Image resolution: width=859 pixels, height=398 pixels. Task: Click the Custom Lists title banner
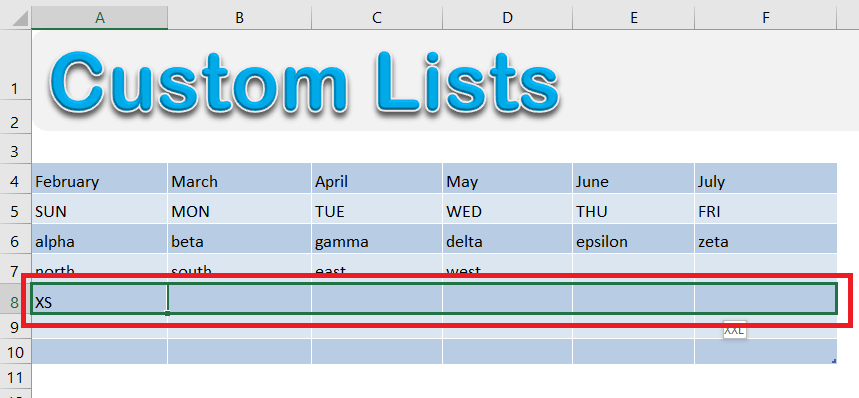[x=445, y=80]
